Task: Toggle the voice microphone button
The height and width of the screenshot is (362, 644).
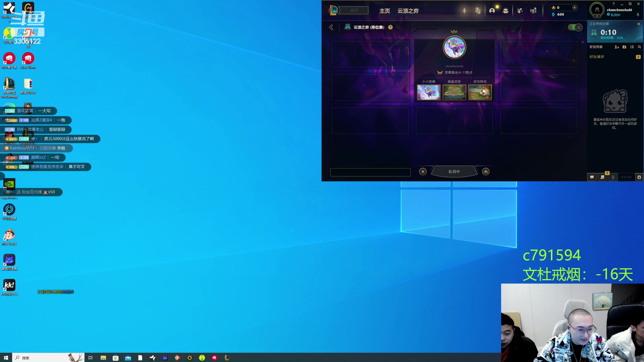Action: (x=613, y=177)
